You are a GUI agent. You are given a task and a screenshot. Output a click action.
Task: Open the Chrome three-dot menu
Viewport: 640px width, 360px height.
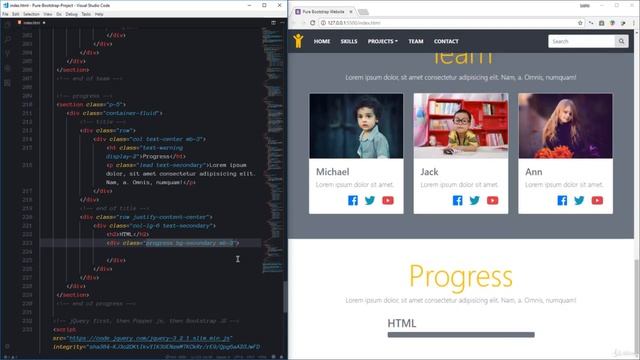[634, 23]
